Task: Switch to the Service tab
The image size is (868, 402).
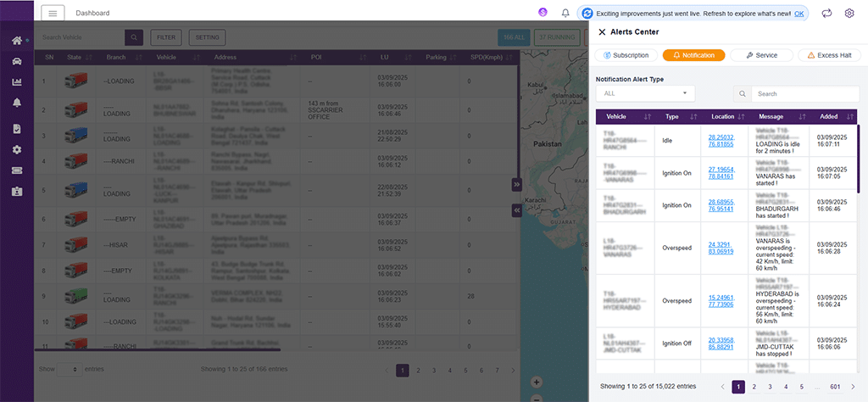Action: coord(761,55)
